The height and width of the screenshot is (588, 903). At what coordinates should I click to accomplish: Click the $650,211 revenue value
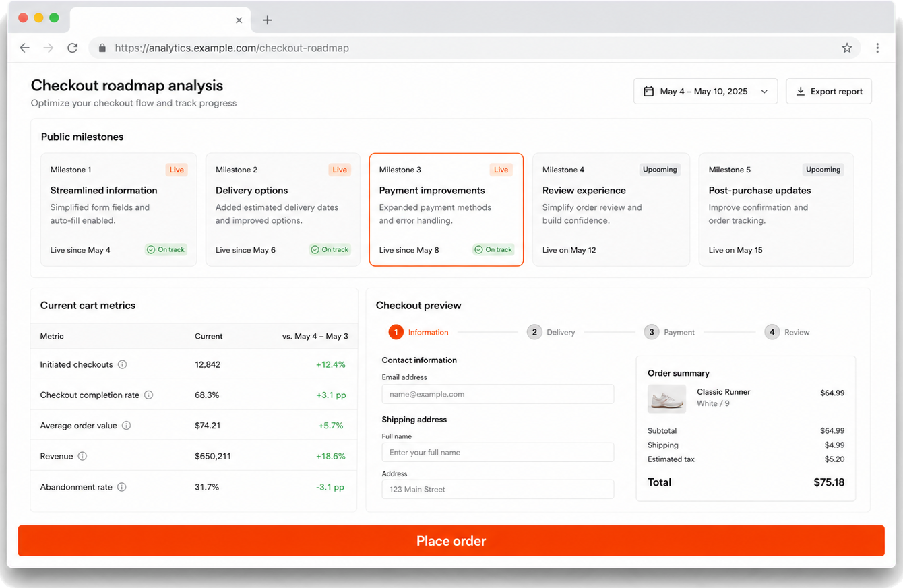pyautogui.click(x=213, y=456)
